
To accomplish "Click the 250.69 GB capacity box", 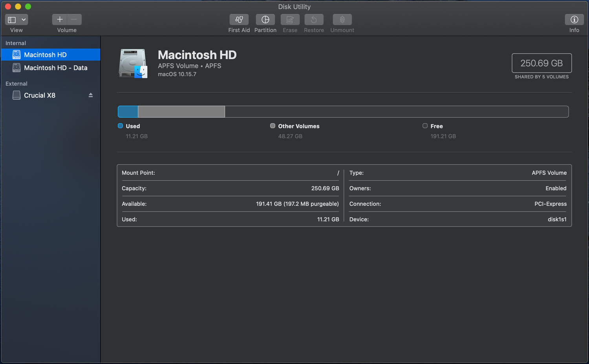I will [x=541, y=63].
